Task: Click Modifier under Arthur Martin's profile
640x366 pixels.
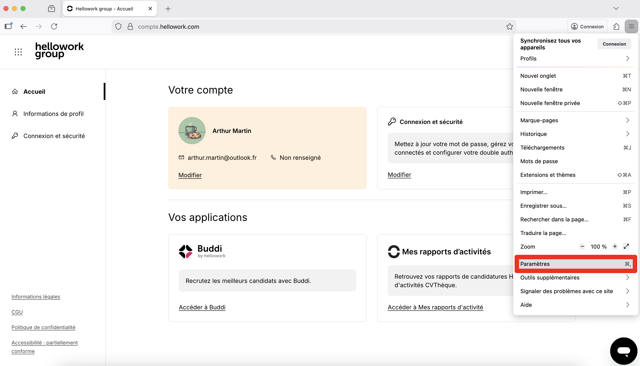Action: [190, 175]
